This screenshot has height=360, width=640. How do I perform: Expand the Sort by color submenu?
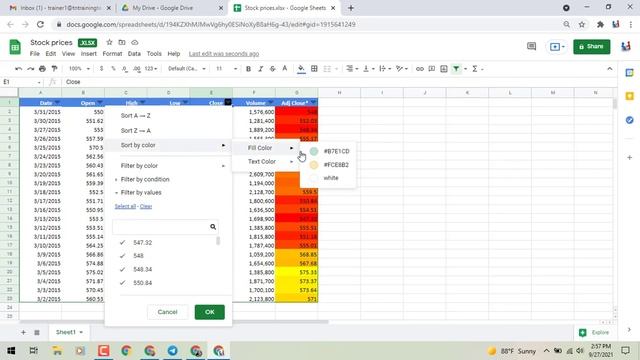tap(169, 145)
